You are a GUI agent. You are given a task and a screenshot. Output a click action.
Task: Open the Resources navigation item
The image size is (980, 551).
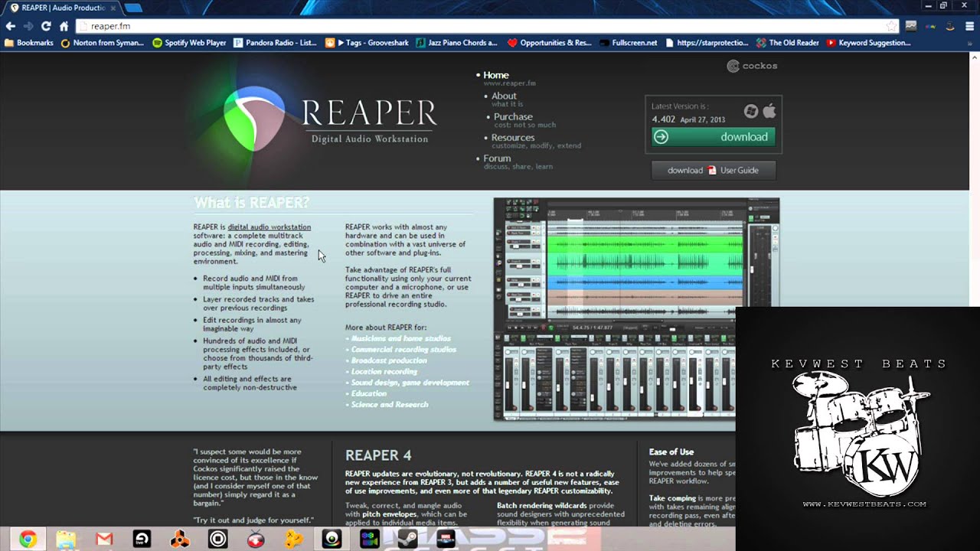coord(513,138)
